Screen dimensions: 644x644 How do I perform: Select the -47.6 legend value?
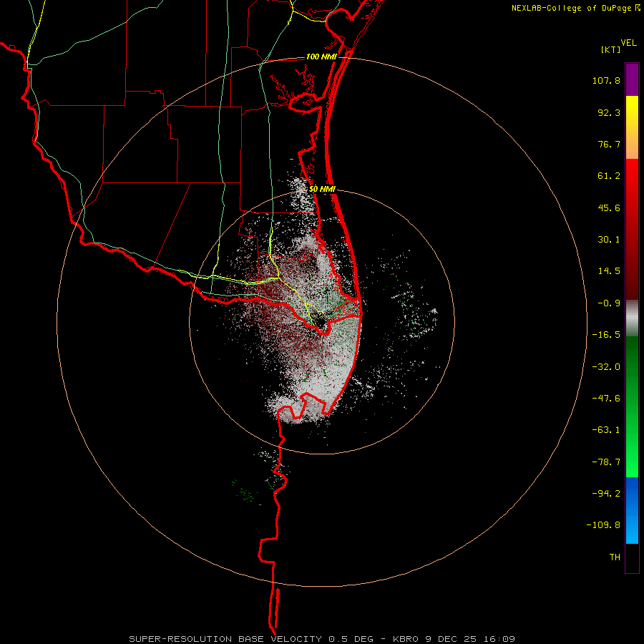pyautogui.click(x=606, y=399)
